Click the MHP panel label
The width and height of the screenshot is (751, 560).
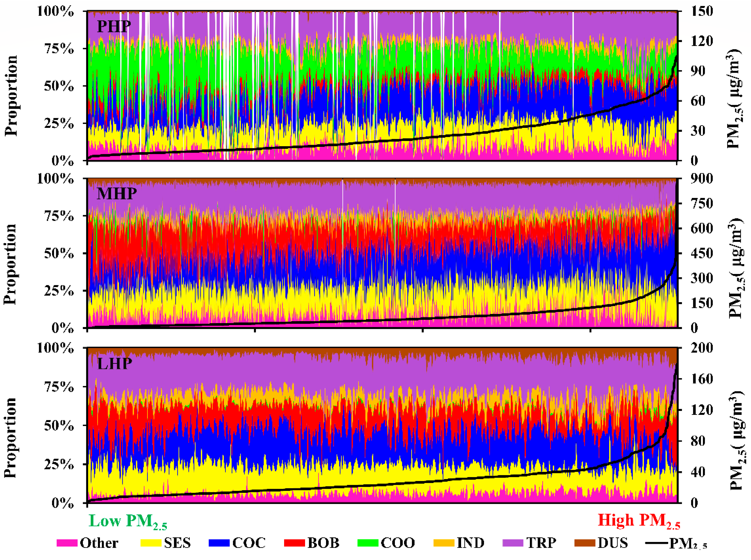(x=117, y=194)
